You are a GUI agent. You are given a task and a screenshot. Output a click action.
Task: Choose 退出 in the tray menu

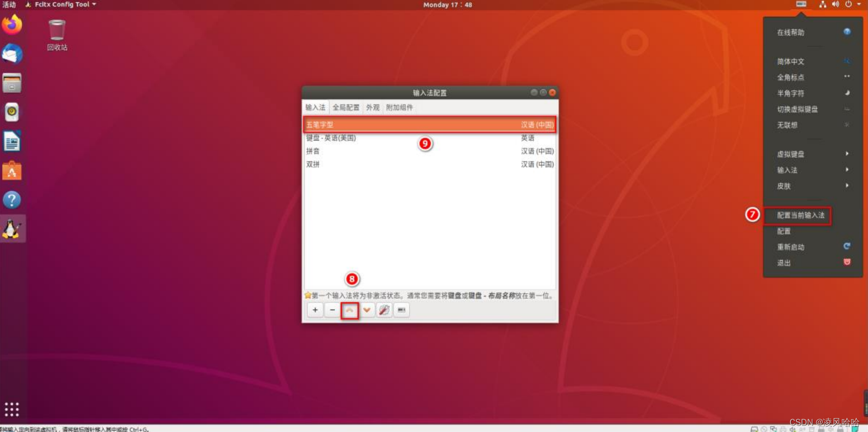click(813, 263)
